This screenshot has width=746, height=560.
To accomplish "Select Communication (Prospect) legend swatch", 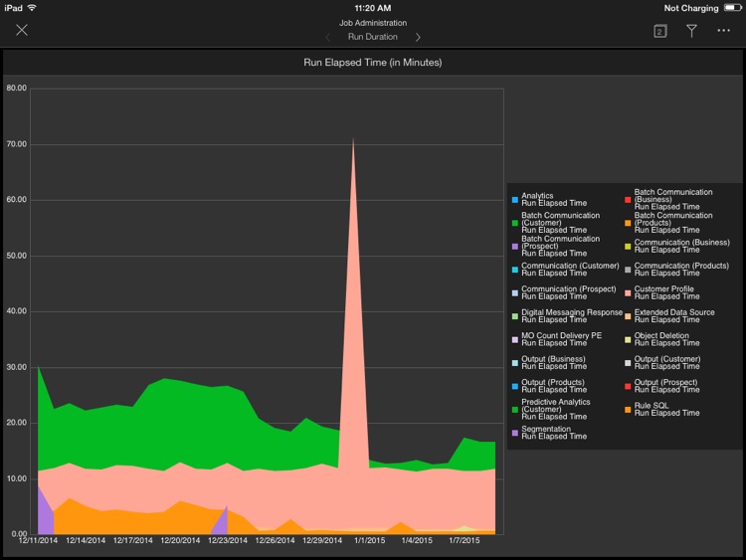I will point(515,293).
